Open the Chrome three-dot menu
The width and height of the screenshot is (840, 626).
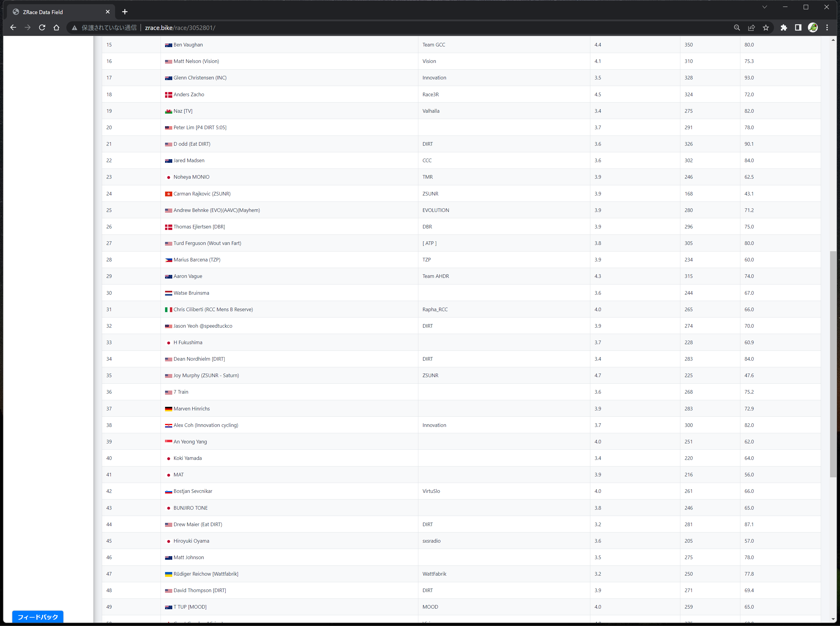827,28
